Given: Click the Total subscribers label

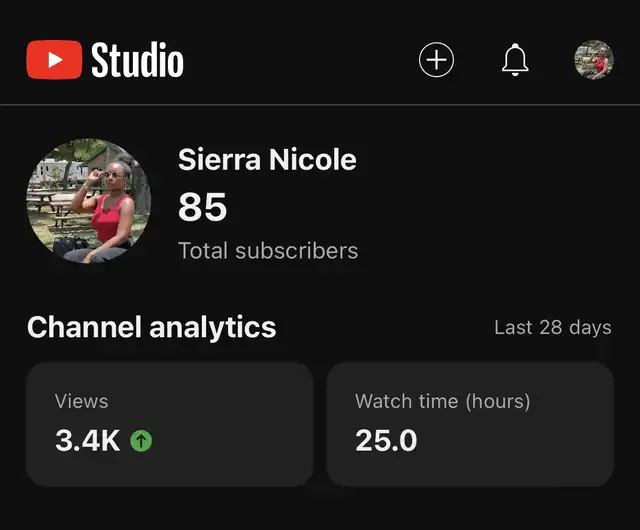Looking at the screenshot, I should point(268,251).
